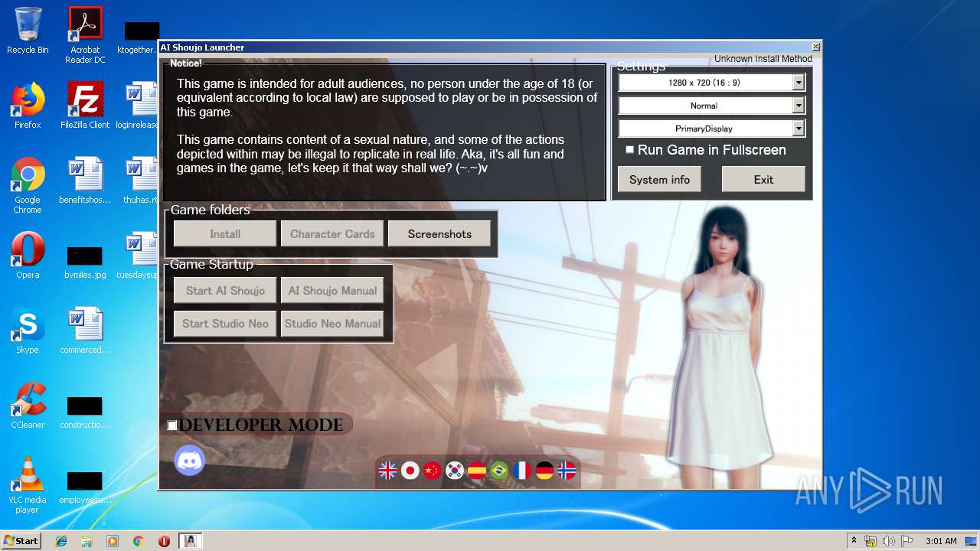Open commerced Word document on desktop
Viewport: 980px width, 551px height.
(85, 331)
